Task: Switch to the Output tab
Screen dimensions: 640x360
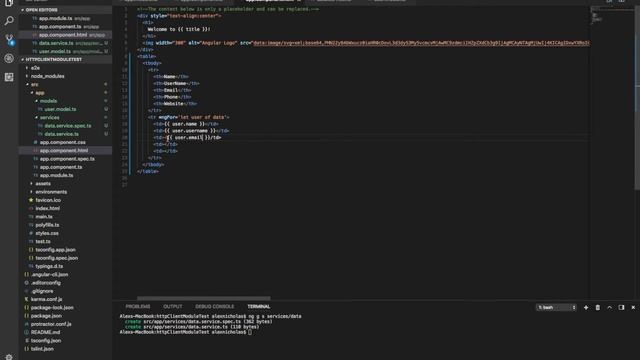Action: [x=173, y=307]
